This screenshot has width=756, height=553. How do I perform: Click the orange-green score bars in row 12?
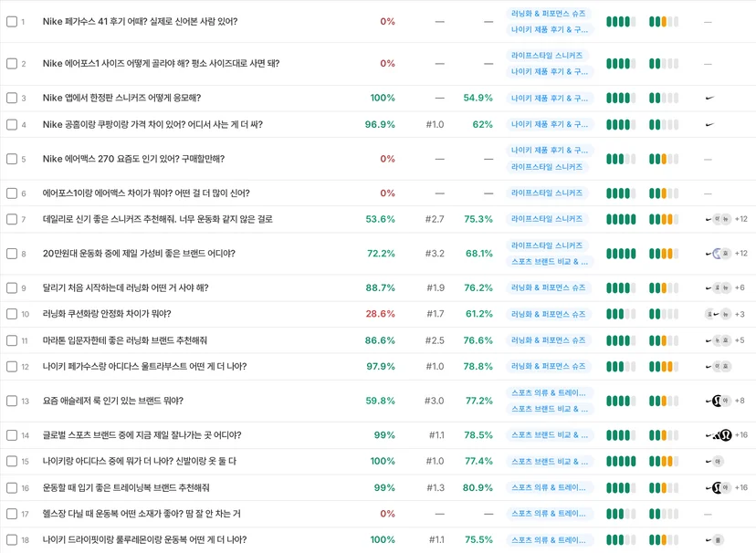tap(664, 367)
